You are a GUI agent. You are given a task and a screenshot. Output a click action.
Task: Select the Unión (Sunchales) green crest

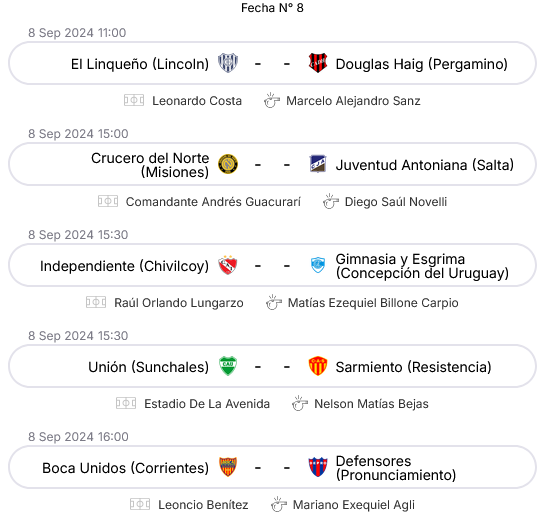tap(228, 366)
